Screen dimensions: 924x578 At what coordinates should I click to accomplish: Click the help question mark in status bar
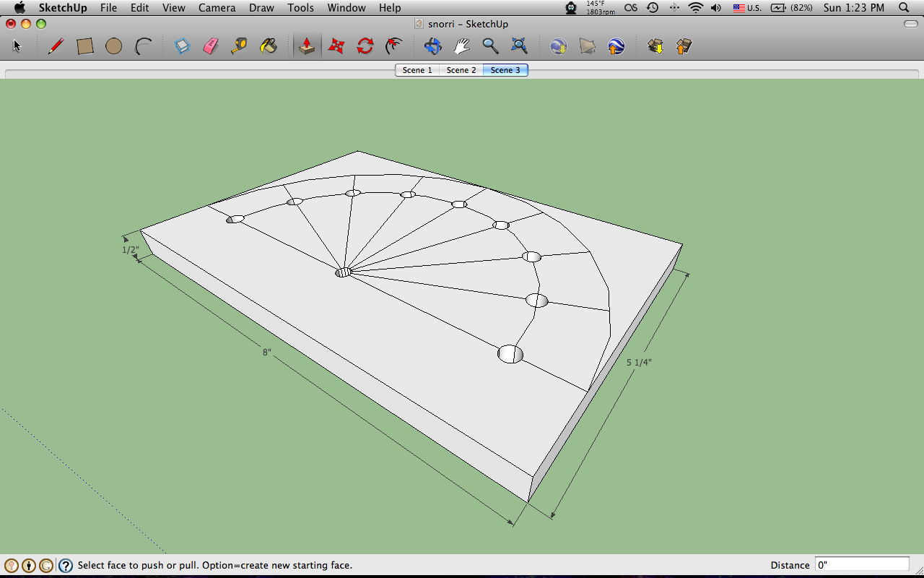click(x=66, y=566)
